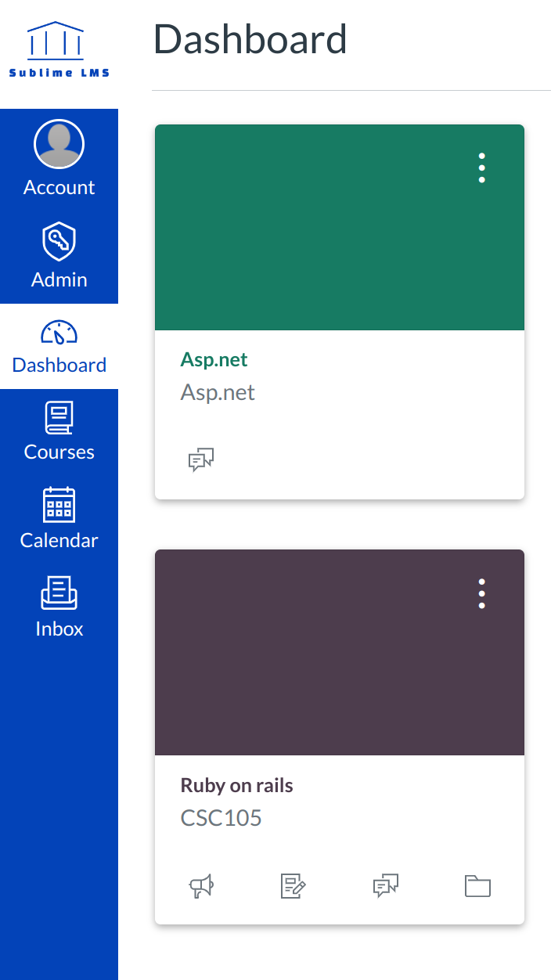
Task: Open the Asp.net course title link
Action: click(x=214, y=359)
